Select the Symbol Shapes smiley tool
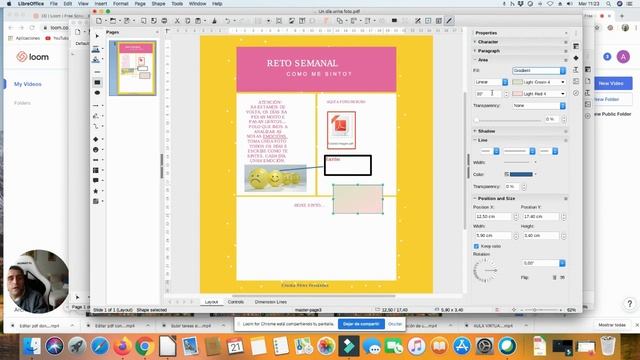The height and width of the screenshot is (360, 640). coord(96,149)
